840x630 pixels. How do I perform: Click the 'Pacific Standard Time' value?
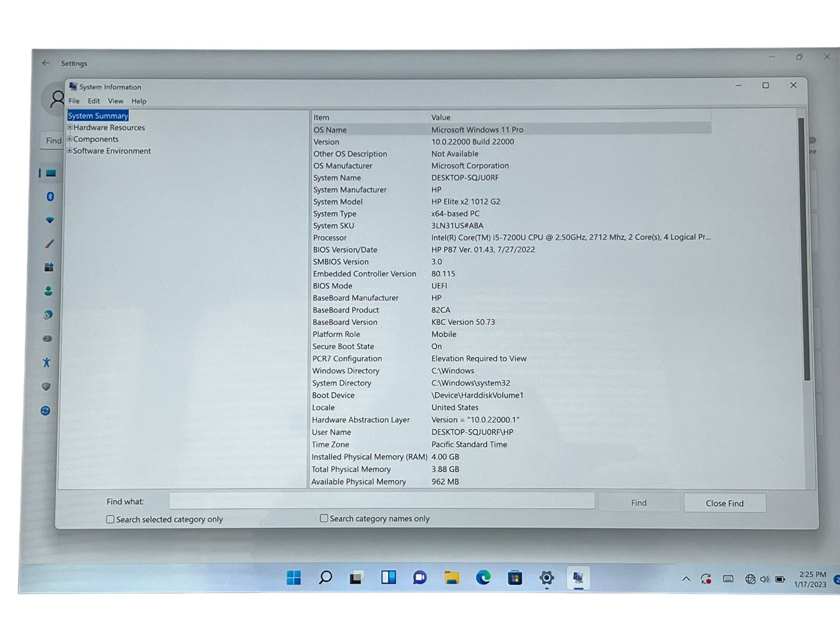coord(469,444)
